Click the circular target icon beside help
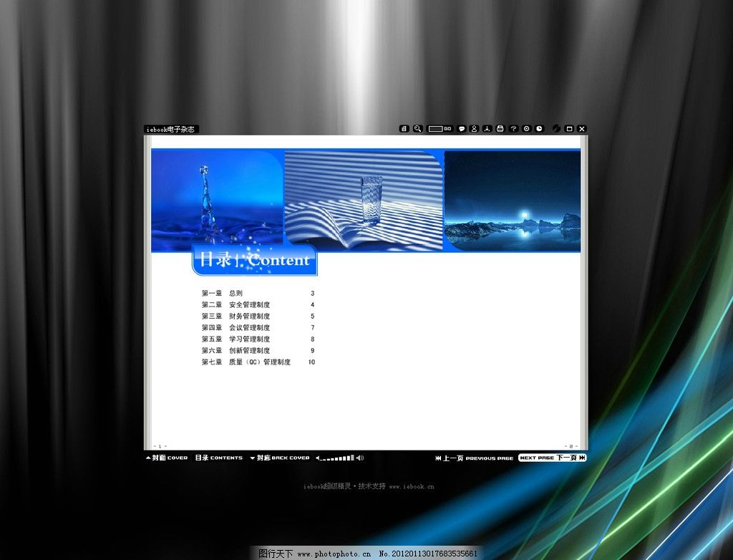 coord(526,129)
